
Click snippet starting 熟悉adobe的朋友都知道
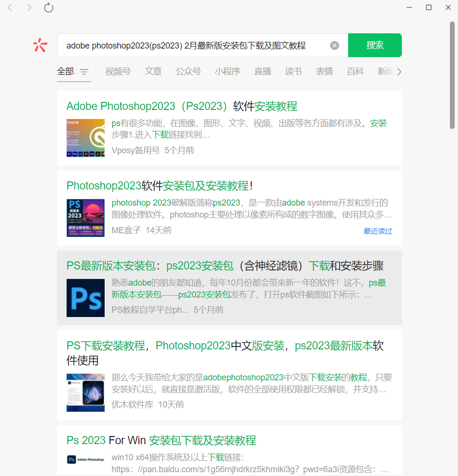pos(249,288)
